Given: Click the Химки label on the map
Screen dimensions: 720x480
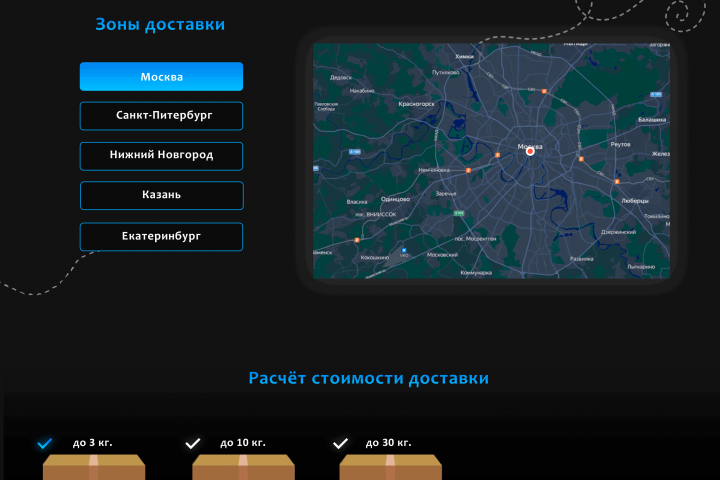Looking at the screenshot, I should 464,56.
